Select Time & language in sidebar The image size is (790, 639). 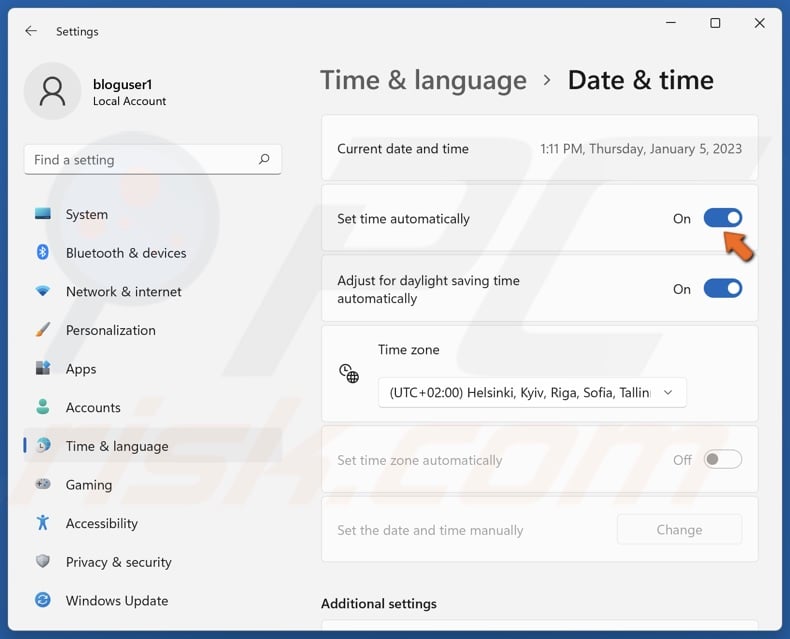coord(153,446)
